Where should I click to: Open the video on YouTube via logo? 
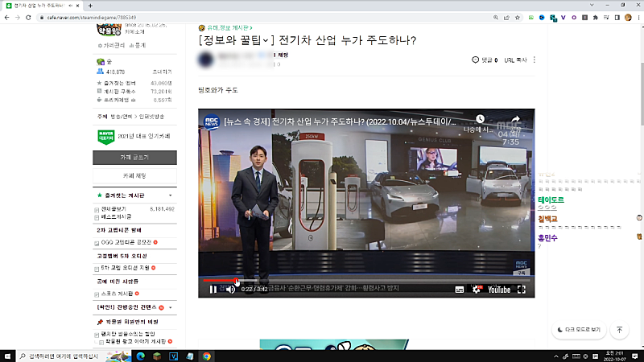point(499,290)
